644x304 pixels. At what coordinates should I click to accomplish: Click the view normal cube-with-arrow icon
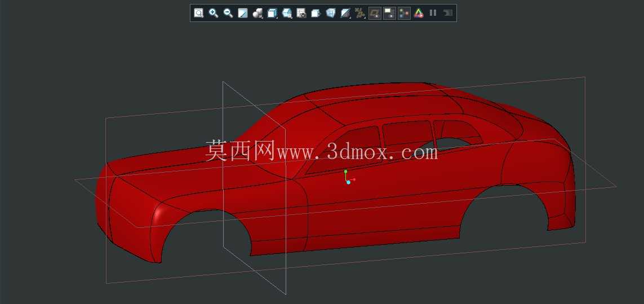click(316, 13)
